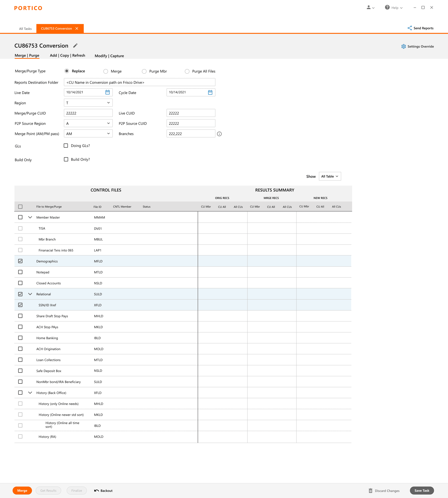The image size is (448, 498).
Task: Open the Region dropdown
Action: [88, 103]
